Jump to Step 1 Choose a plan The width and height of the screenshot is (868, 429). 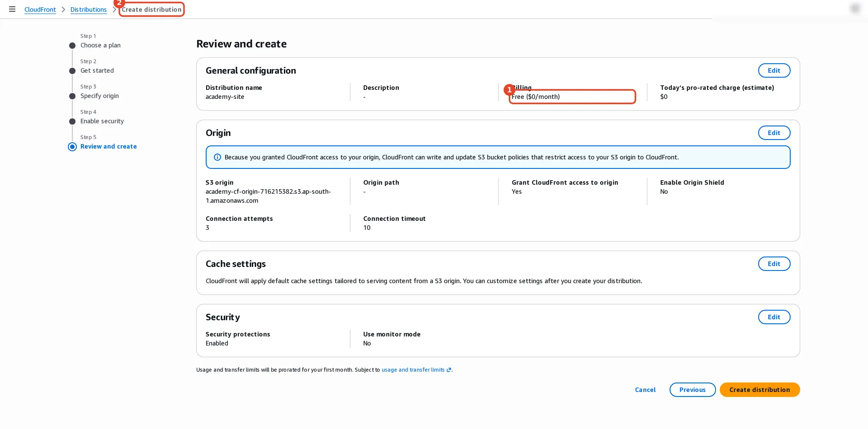click(100, 45)
